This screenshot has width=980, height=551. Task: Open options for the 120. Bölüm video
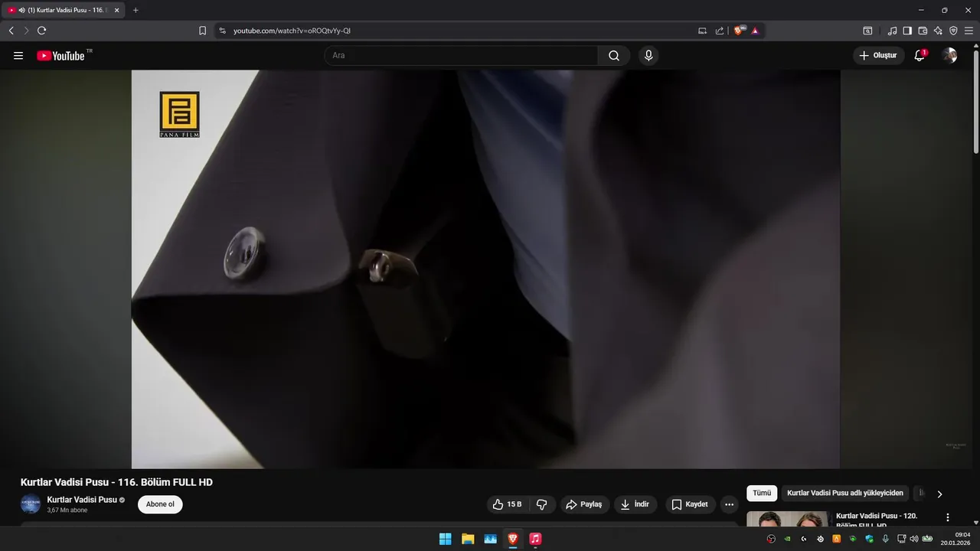pyautogui.click(x=948, y=517)
